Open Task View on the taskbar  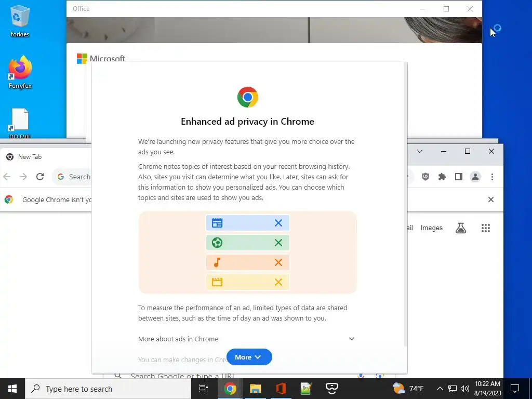pos(204,389)
